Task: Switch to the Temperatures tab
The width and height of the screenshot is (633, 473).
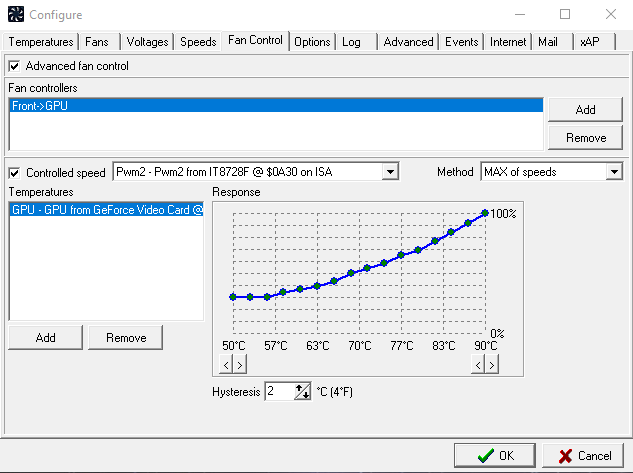Action: pyautogui.click(x=41, y=42)
